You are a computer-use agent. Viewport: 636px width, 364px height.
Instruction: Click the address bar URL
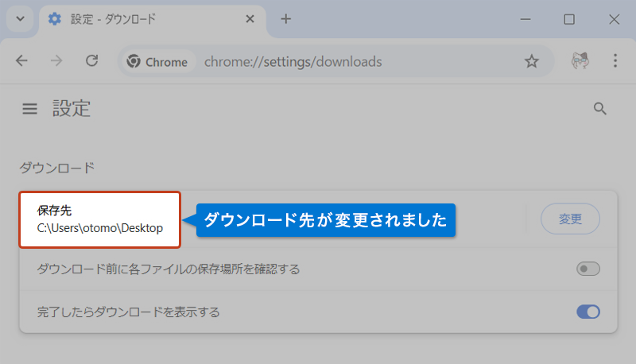(293, 62)
